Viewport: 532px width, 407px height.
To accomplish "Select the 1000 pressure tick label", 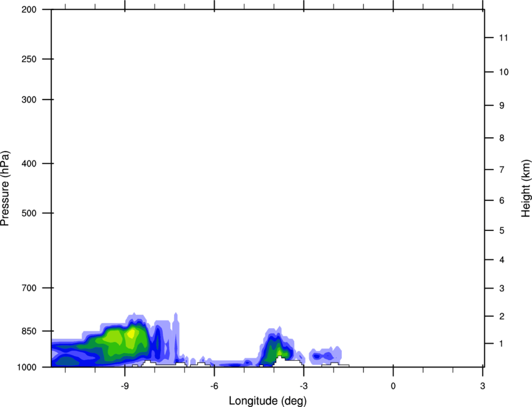I will [27, 367].
